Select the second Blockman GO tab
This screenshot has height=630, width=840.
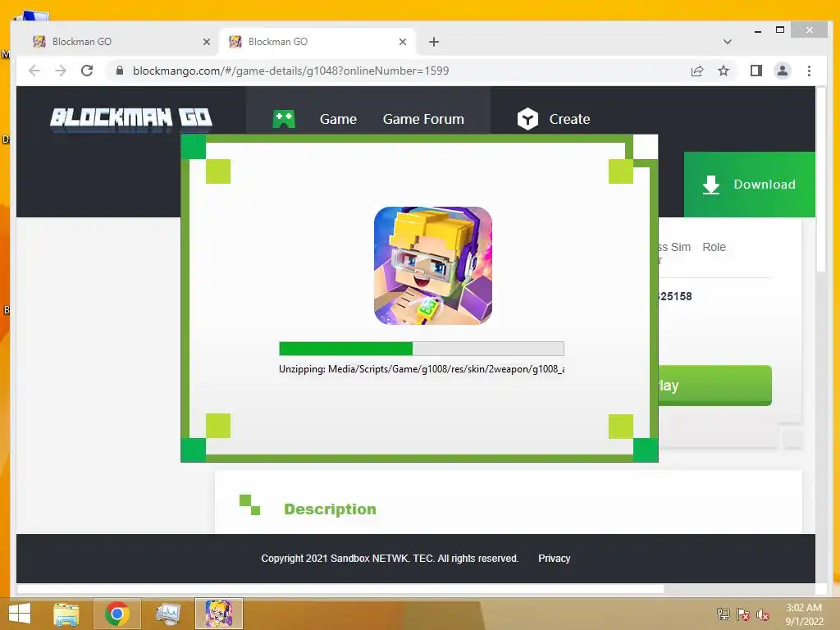[x=317, y=42]
